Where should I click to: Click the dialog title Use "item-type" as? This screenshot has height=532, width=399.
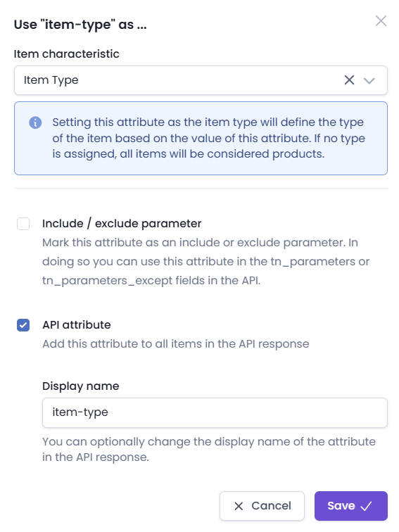pos(80,25)
